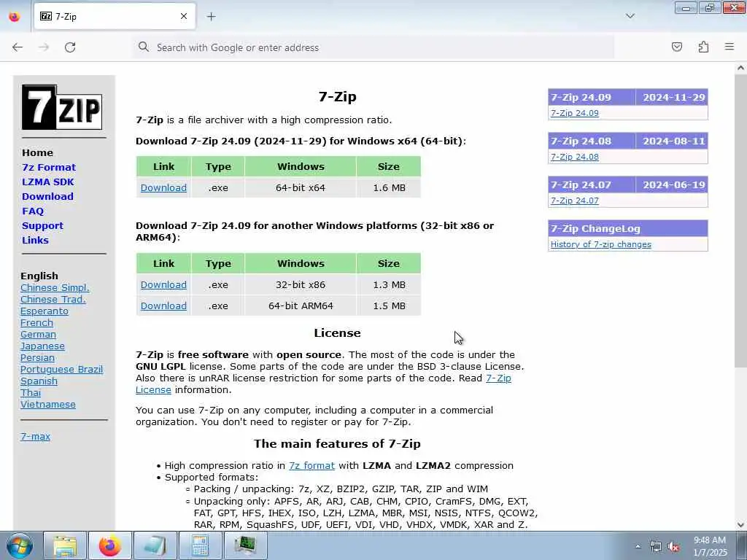Open the Download sidebar page

click(47, 197)
